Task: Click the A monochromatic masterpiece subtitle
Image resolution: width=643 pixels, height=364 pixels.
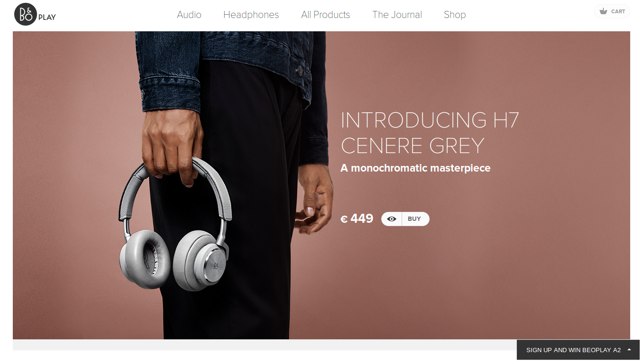Action: 415,168
